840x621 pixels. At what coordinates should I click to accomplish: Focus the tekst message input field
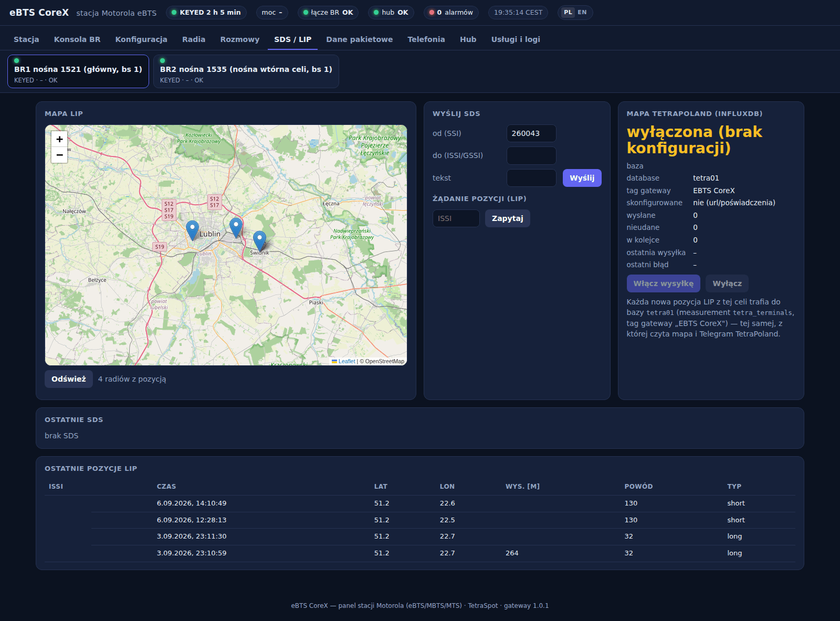coord(531,178)
